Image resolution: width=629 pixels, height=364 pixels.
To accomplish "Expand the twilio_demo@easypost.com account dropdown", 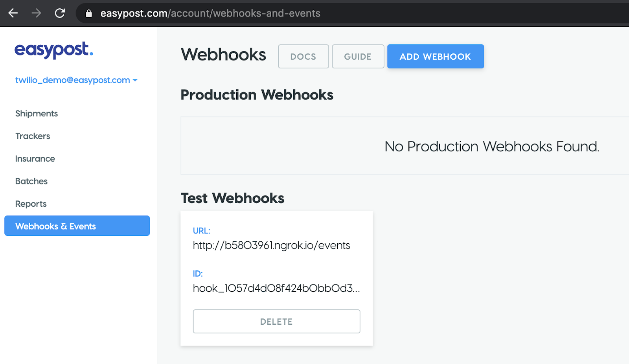I will pos(76,80).
